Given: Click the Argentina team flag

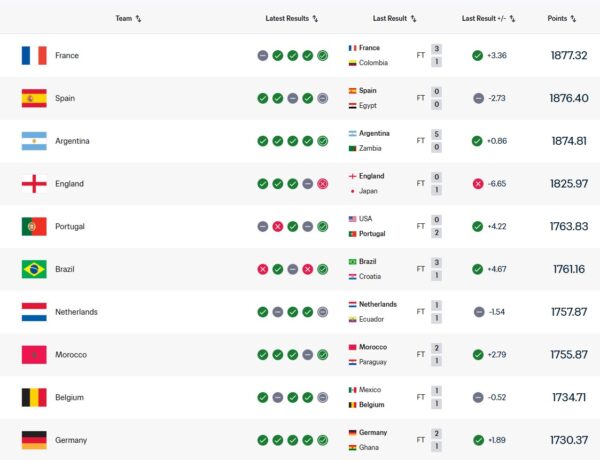Looking at the screenshot, I should tap(34, 141).
